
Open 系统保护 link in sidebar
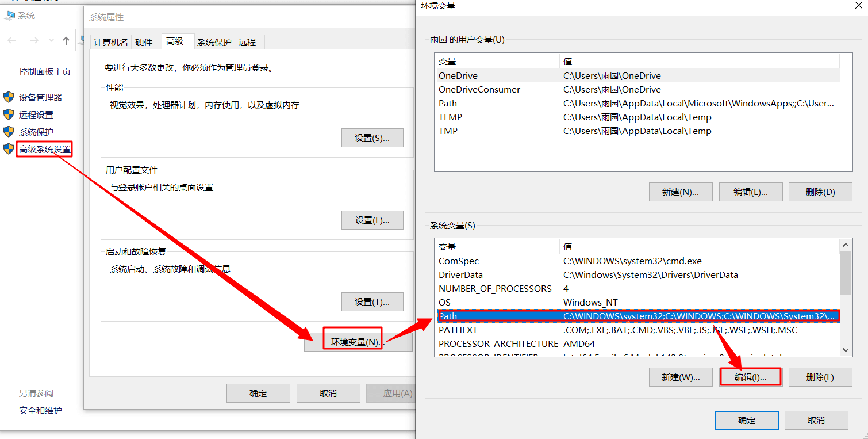36,132
